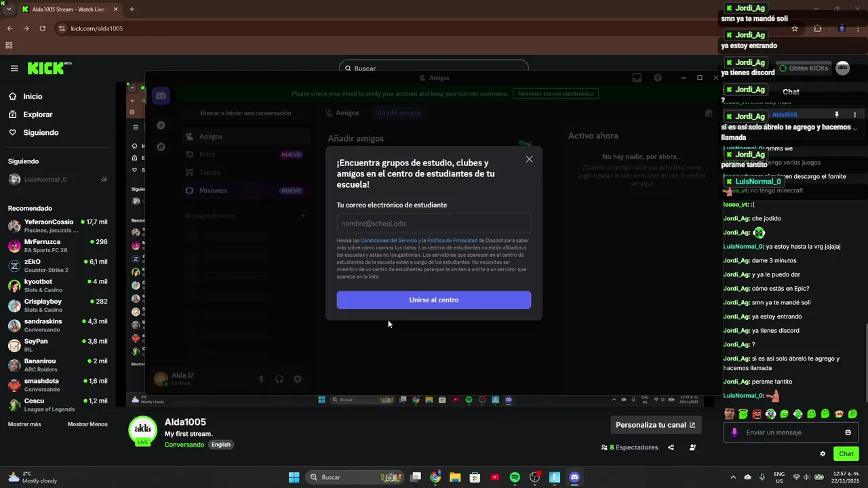
Task: Open Spotify from taskbar
Action: coord(515,477)
